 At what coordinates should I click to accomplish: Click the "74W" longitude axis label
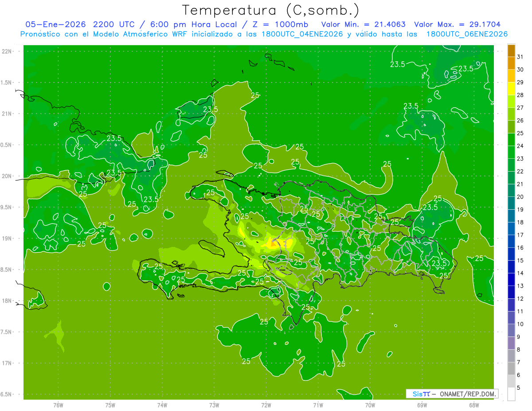click(162, 405)
